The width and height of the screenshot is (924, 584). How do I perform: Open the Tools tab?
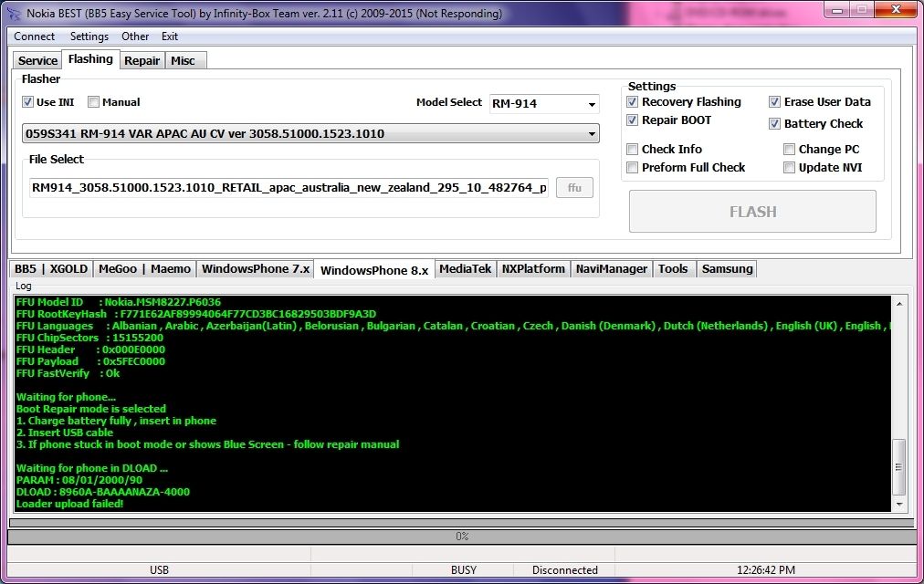coord(673,269)
